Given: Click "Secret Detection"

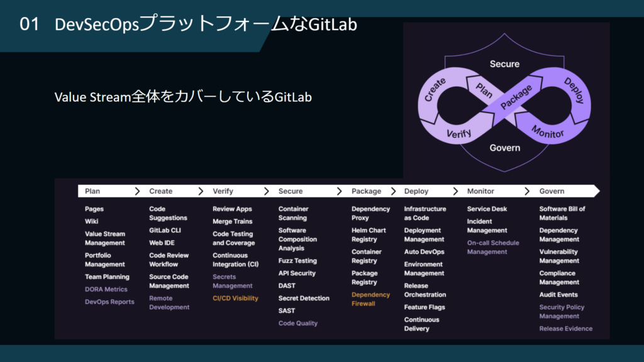Looking at the screenshot, I should point(304,299).
